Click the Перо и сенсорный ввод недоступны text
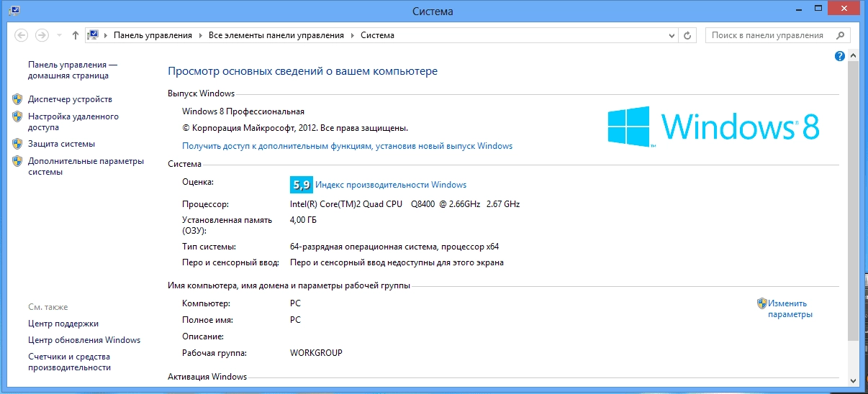868x394 pixels. (x=397, y=262)
